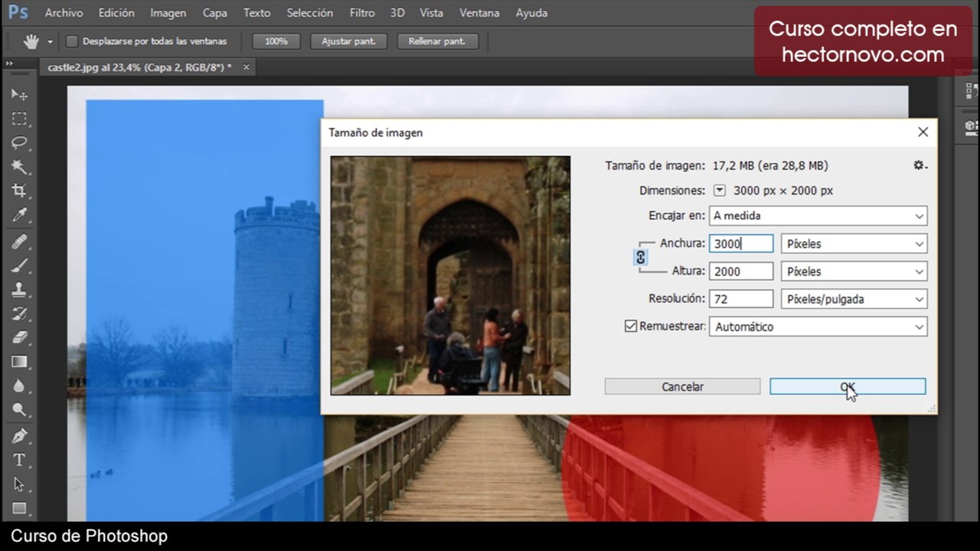Viewport: 980px width, 551px height.
Task: Uncheck the Remuestrear checkbox
Action: pyautogui.click(x=631, y=326)
